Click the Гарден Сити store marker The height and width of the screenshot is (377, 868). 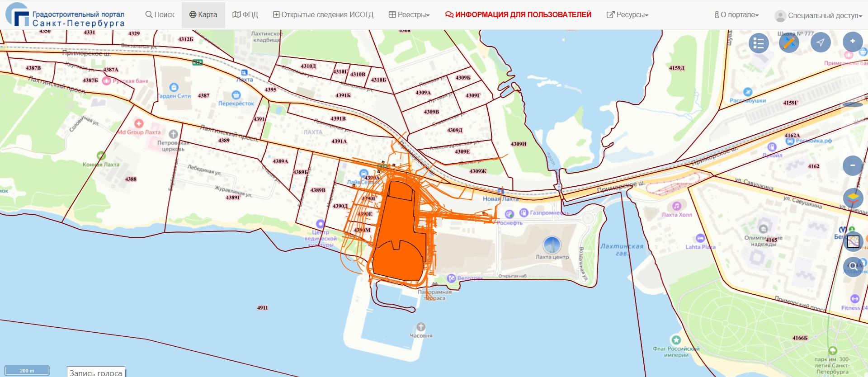(x=174, y=87)
